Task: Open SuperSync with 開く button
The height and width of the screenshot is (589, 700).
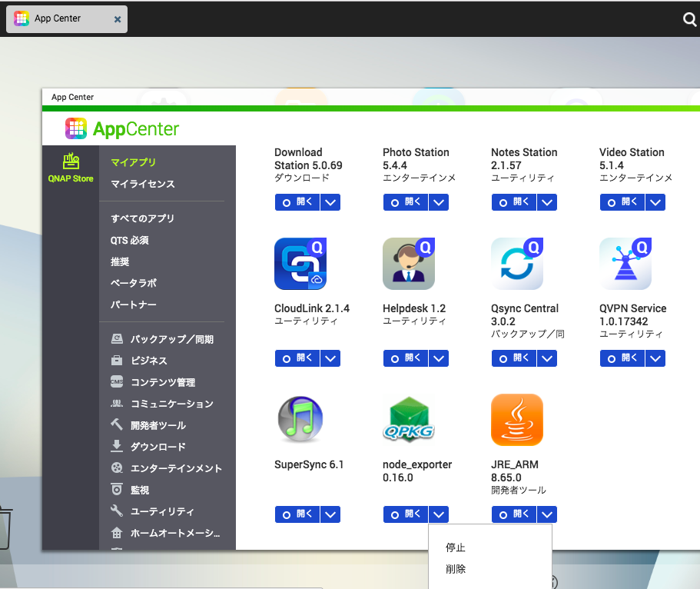Action: coord(297,514)
